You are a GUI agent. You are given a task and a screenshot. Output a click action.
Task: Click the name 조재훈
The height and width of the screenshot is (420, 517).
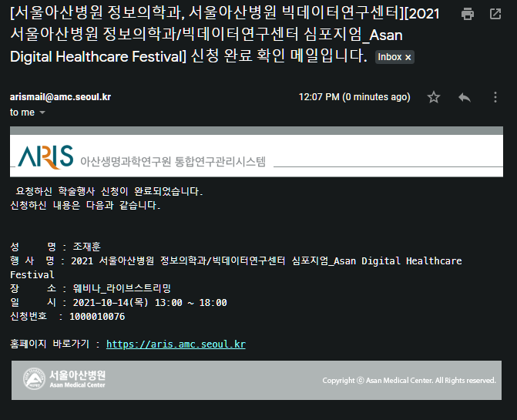point(87,247)
